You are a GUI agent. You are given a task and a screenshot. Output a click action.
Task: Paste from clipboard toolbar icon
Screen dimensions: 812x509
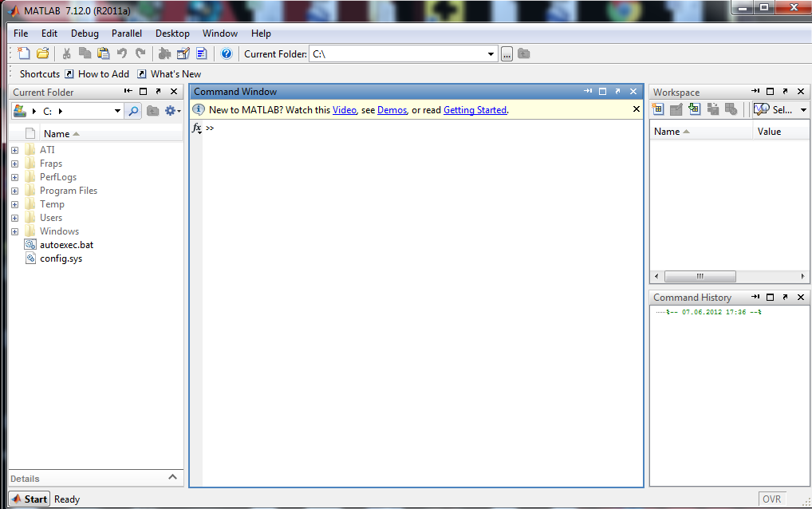pos(103,53)
